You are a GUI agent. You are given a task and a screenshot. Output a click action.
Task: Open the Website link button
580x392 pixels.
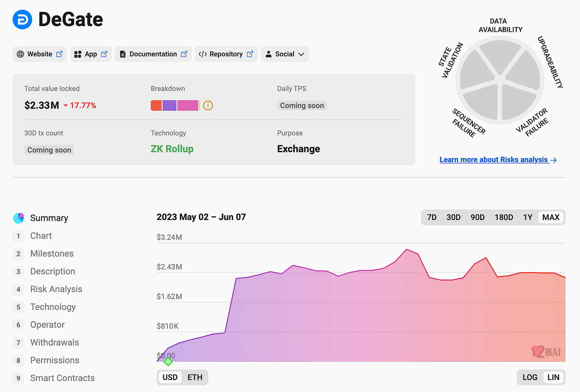pos(40,54)
